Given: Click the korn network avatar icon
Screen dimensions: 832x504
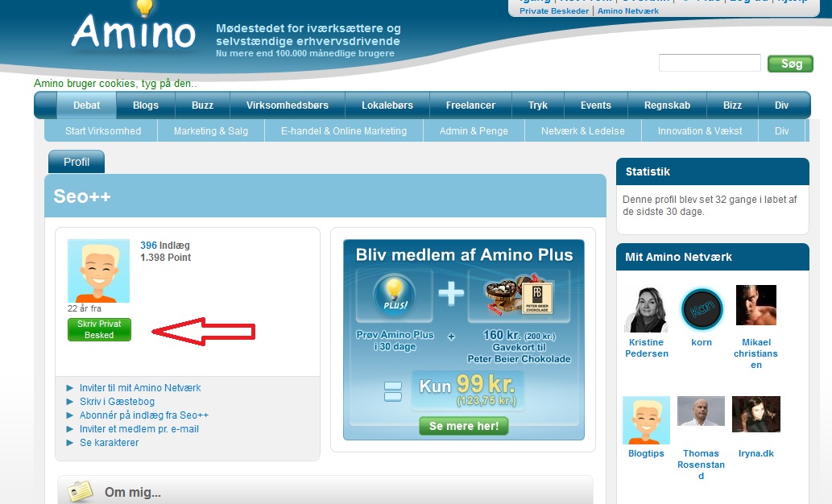Looking at the screenshot, I should (702, 309).
